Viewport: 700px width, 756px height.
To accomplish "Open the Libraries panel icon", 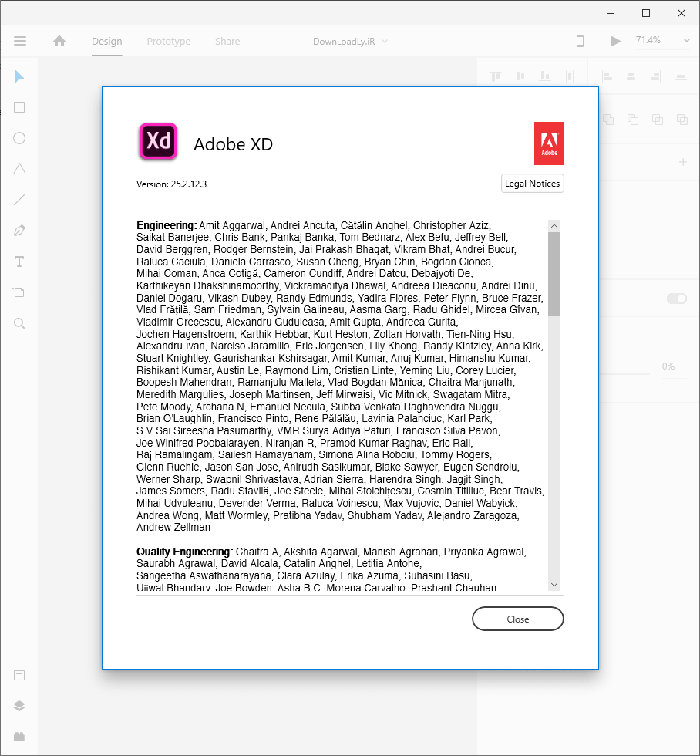I will tap(19, 676).
